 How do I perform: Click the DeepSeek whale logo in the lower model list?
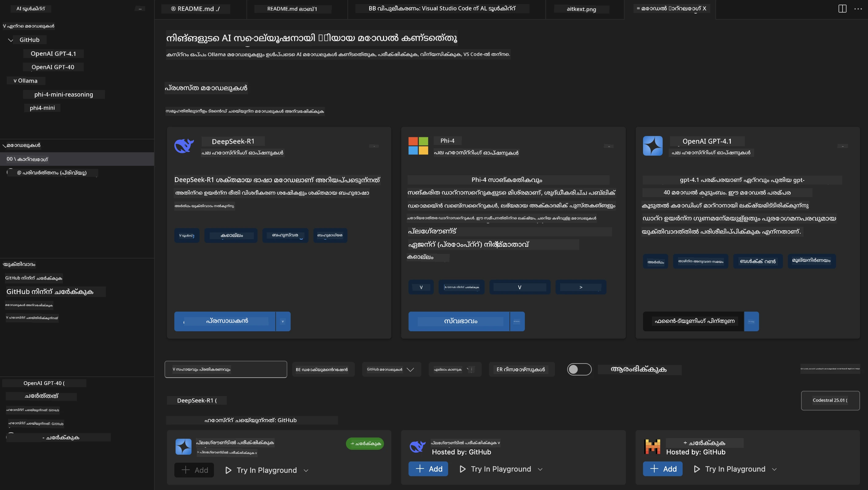417,446
